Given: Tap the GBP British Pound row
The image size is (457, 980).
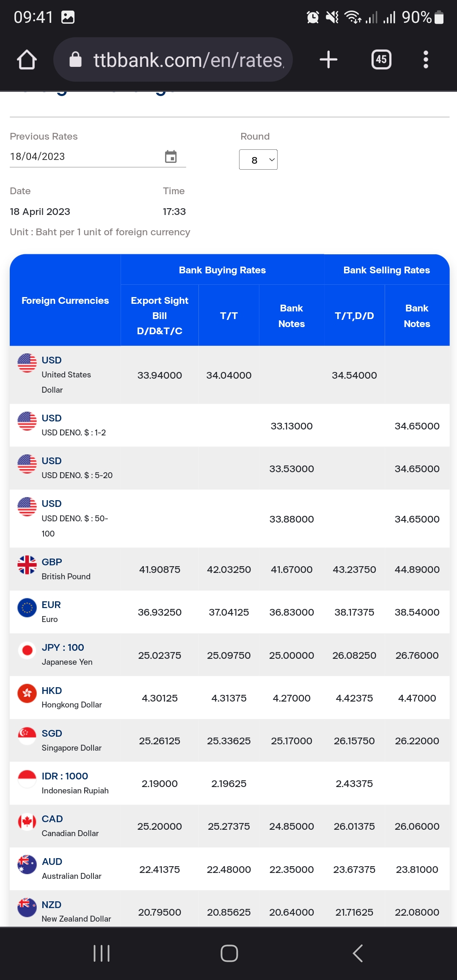Looking at the screenshot, I should click(66, 569).
